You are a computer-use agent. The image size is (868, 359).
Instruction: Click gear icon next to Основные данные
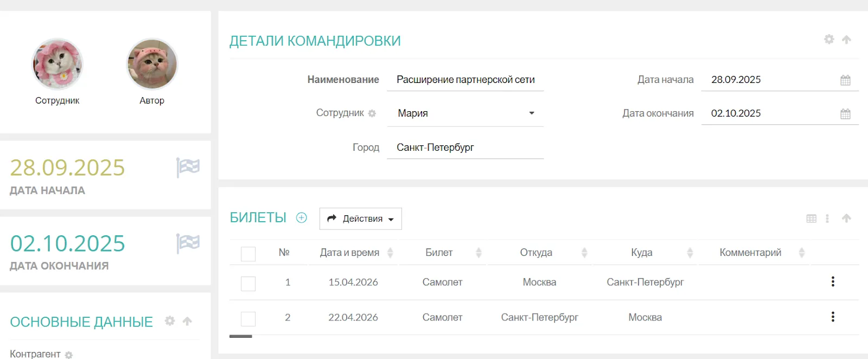[170, 321]
